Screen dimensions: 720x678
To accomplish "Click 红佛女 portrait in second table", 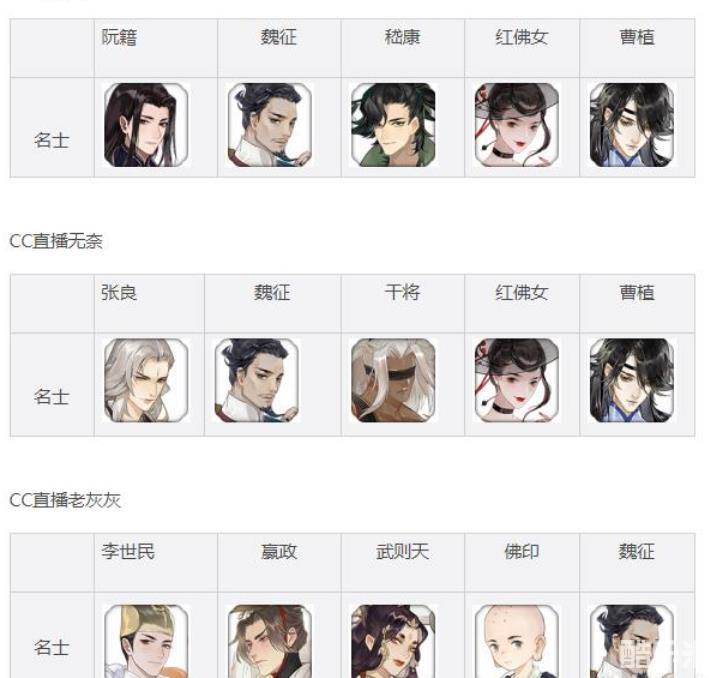I will pos(517,381).
